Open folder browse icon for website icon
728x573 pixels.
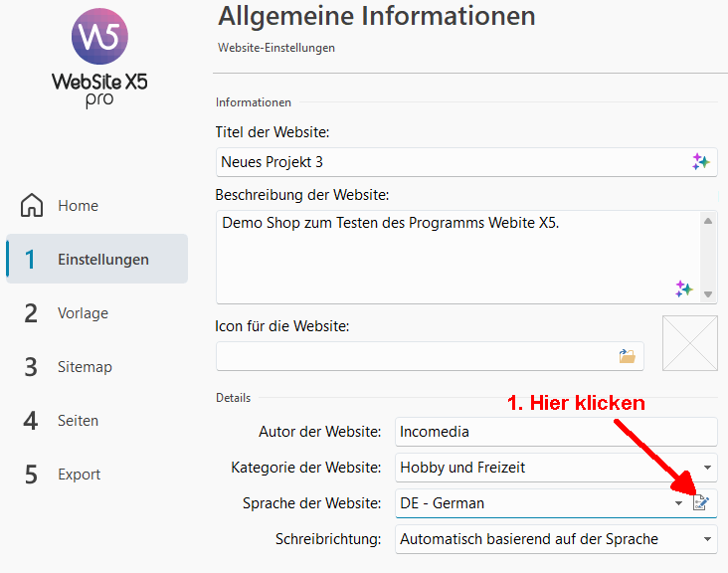627,356
